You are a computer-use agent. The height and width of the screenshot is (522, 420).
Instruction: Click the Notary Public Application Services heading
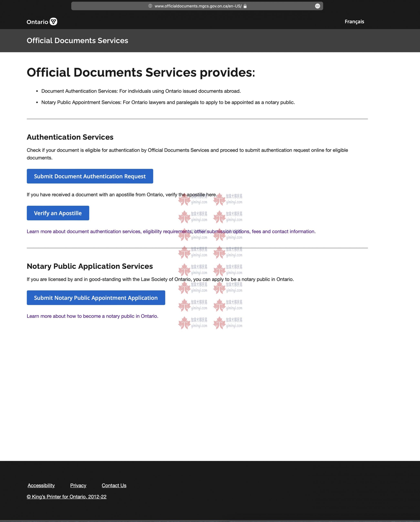pos(90,266)
